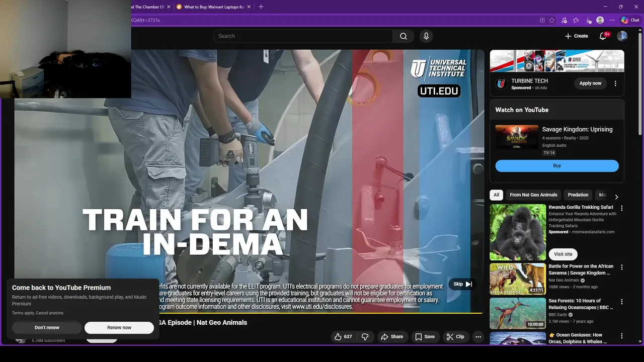
Task: Select the Predation filter chip
Action: 578,195
